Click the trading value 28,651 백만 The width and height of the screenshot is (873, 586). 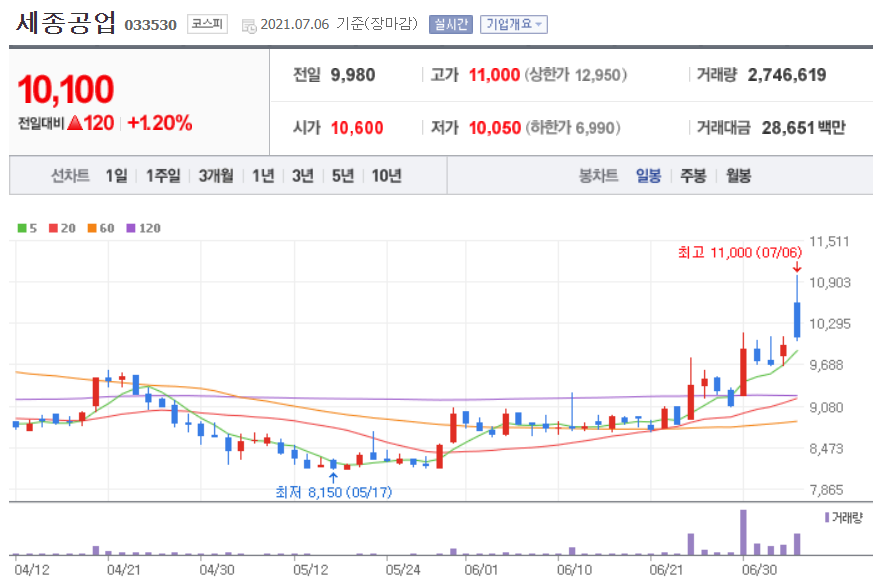(x=803, y=128)
